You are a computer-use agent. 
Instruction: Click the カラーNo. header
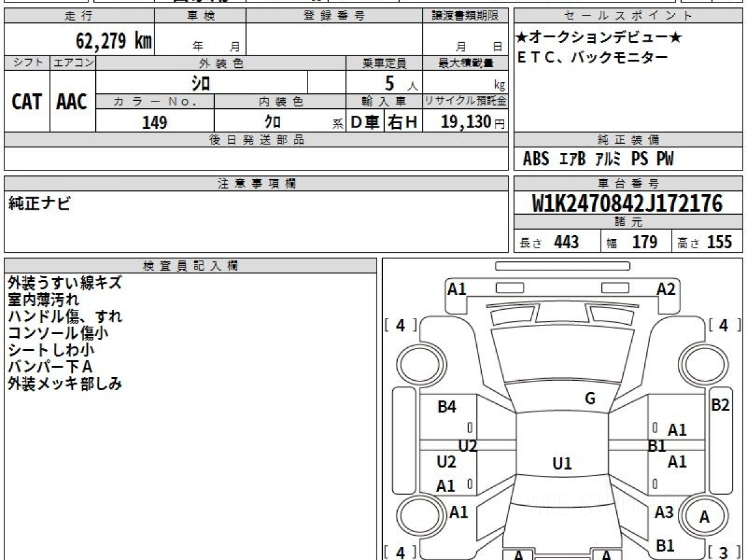pyautogui.click(x=155, y=101)
